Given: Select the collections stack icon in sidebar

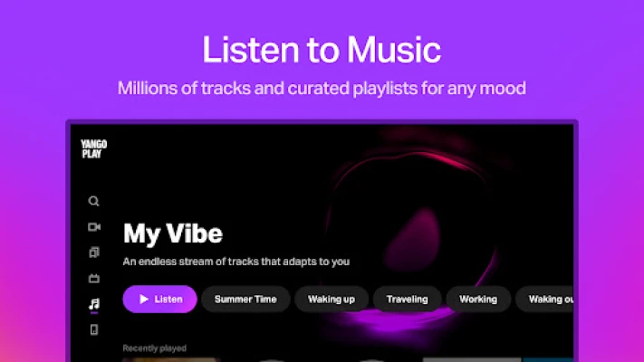Looking at the screenshot, I should (x=94, y=252).
